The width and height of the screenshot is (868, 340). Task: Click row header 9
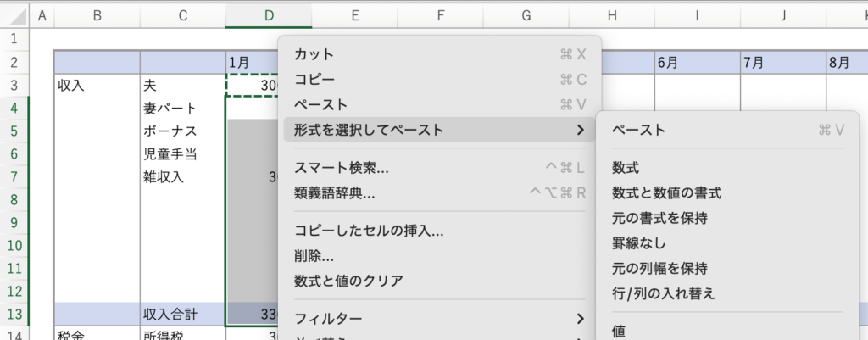coord(14,223)
